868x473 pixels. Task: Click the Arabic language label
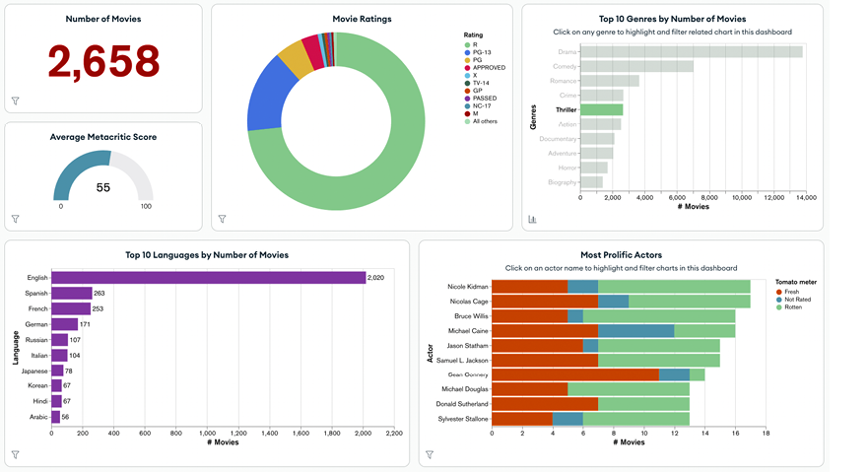click(x=38, y=417)
